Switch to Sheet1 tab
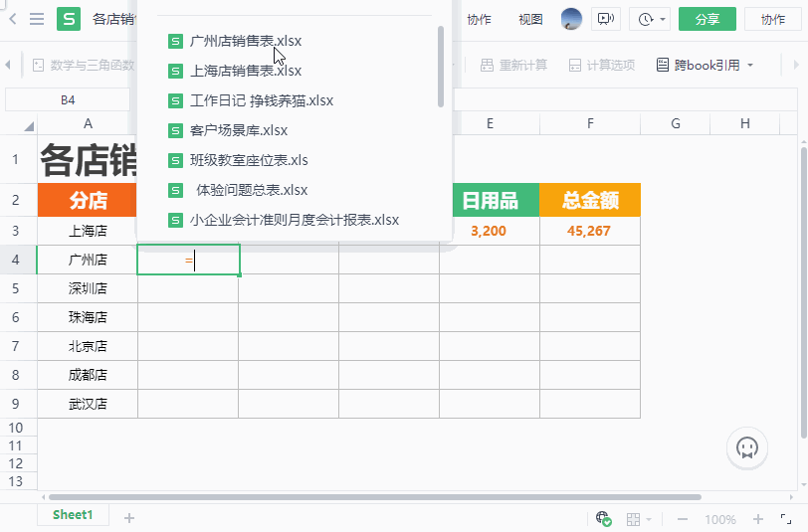 tap(73, 515)
